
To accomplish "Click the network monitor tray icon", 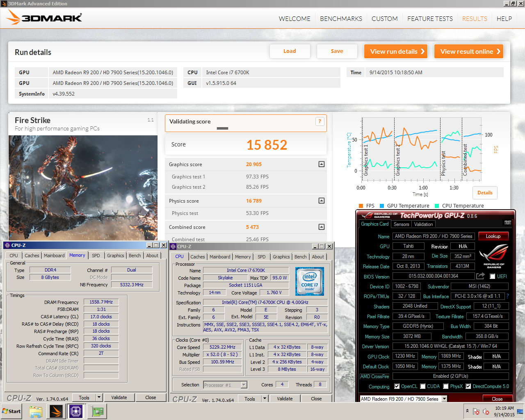I will [x=520, y=411].
